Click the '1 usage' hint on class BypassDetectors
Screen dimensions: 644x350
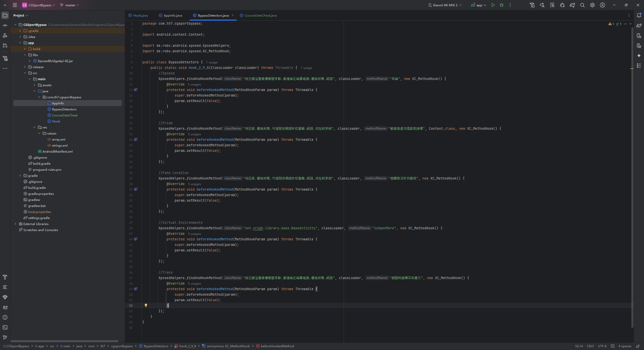click(x=212, y=62)
